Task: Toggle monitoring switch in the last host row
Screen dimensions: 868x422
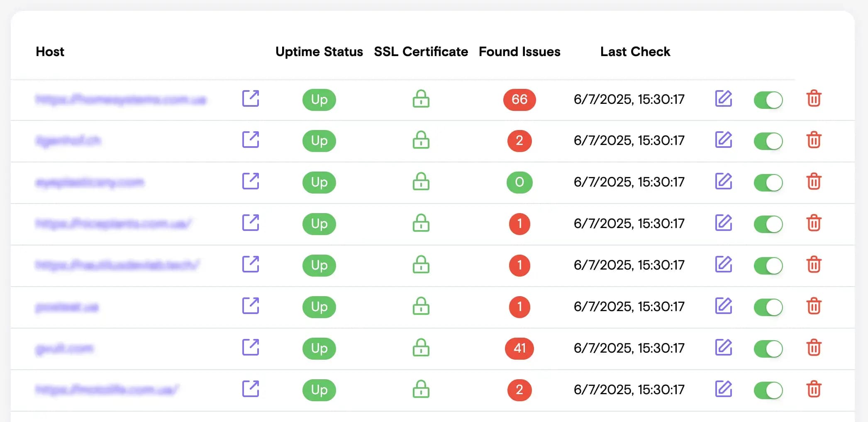Action: pos(768,390)
